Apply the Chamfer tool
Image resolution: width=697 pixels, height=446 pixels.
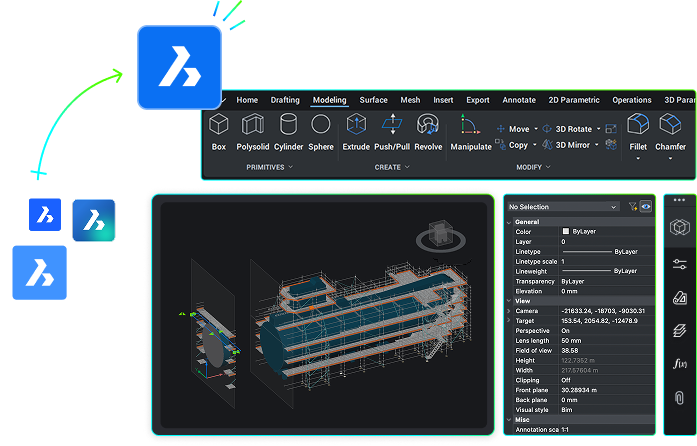pos(670,133)
